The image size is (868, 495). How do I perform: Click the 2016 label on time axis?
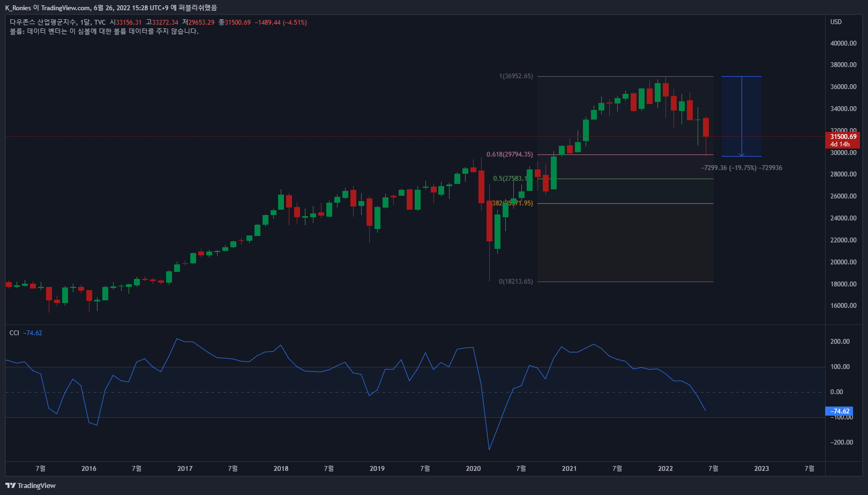point(89,469)
